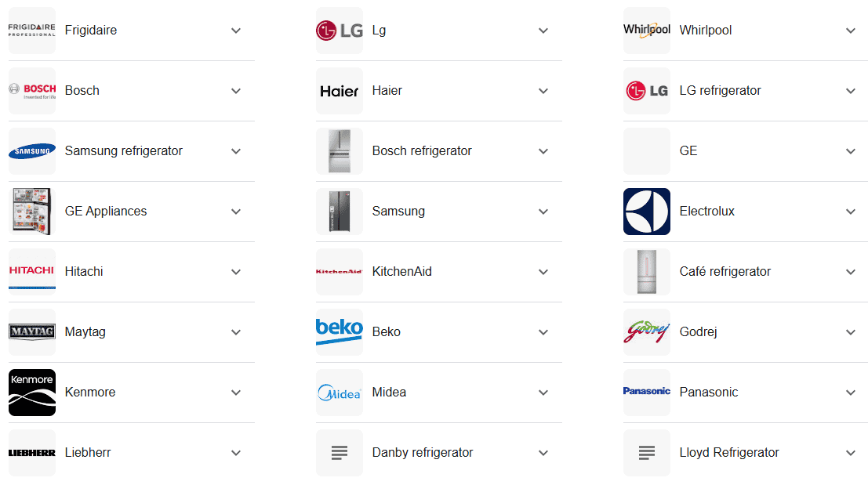Select the Danby refrigerator entry text

pyautogui.click(x=423, y=452)
